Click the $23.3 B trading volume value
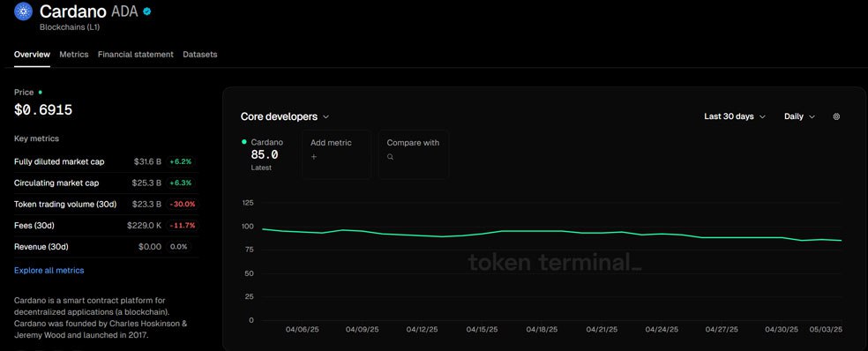The image size is (868, 351). click(147, 205)
